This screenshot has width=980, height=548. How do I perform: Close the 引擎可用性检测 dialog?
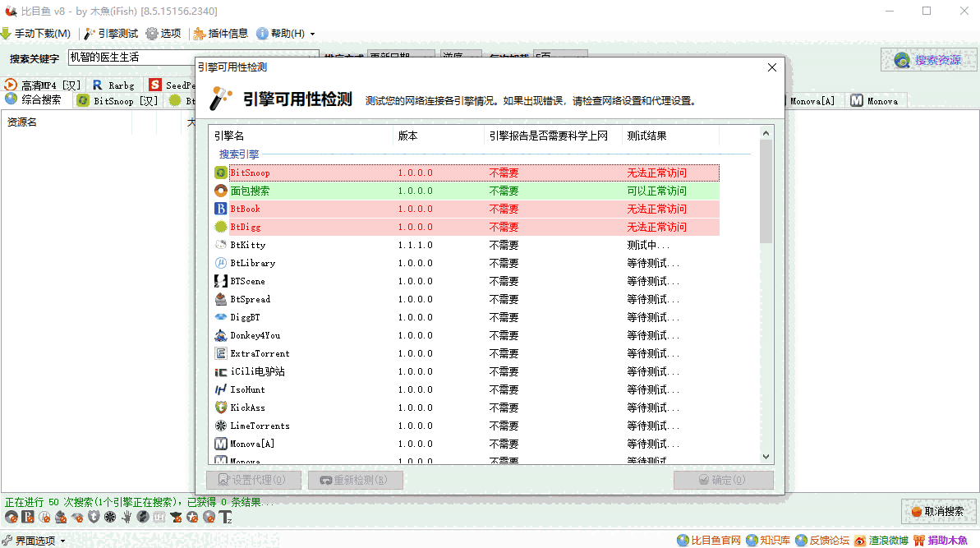point(771,67)
